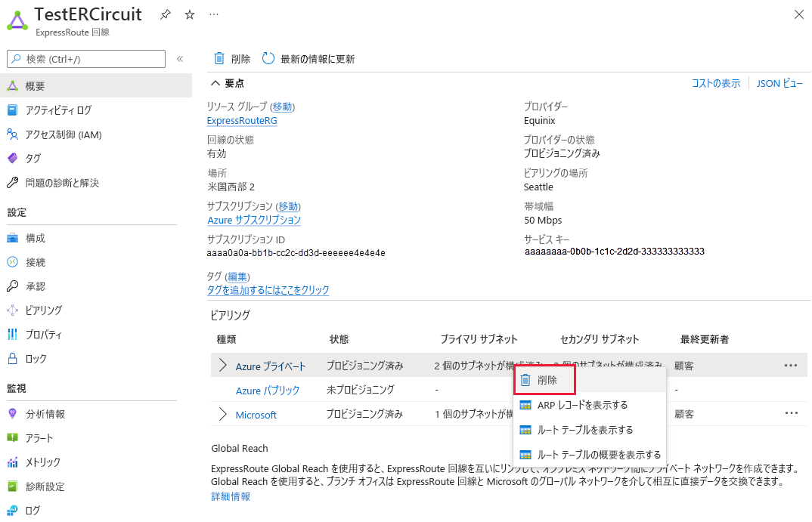
Task: Click 編集 link beside タグ
Action: pyautogui.click(x=237, y=276)
